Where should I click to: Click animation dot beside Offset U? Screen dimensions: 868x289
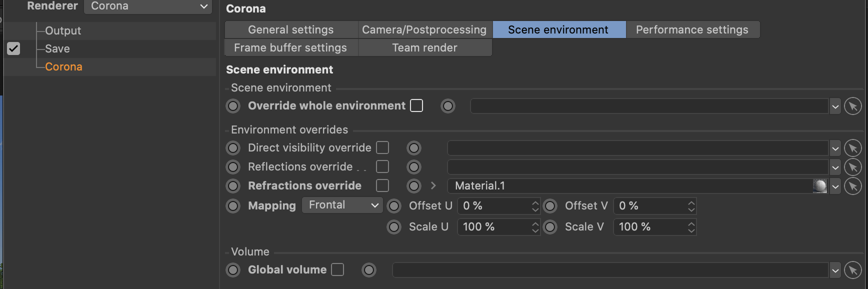click(394, 206)
